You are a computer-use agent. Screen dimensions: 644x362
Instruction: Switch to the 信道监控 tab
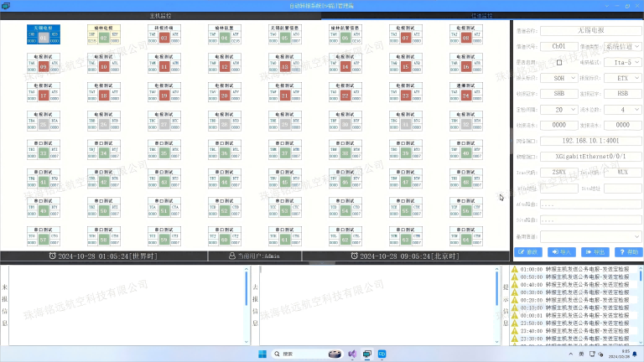coord(482,16)
